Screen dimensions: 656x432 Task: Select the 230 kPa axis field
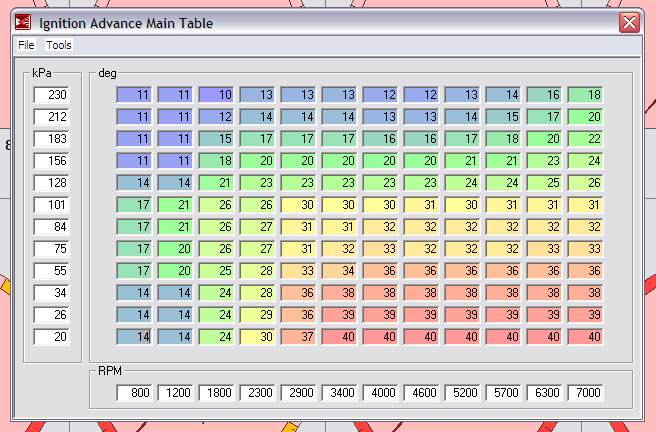[51, 95]
